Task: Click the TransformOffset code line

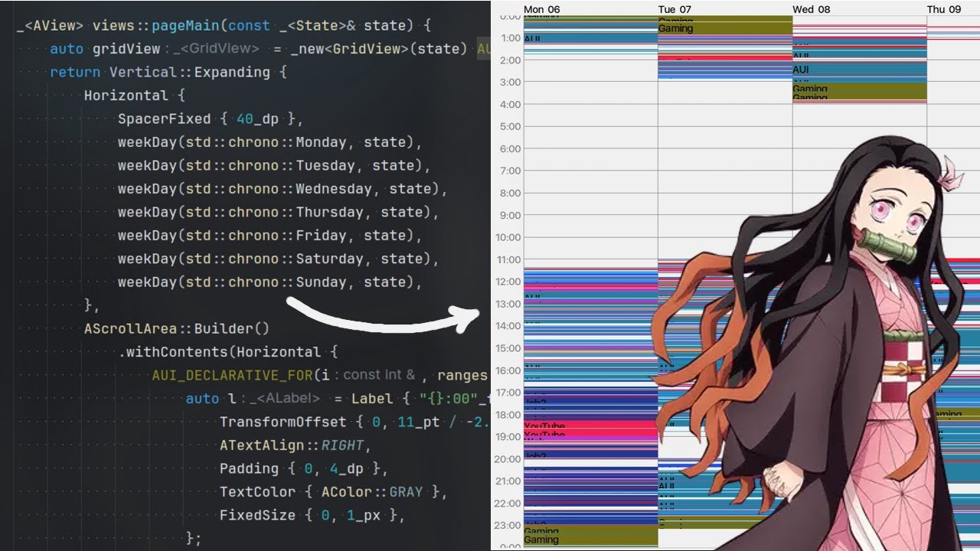Action: [x=354, y=422]
